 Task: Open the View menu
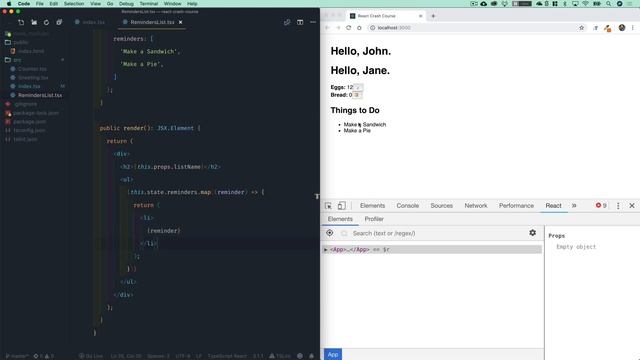96,4
